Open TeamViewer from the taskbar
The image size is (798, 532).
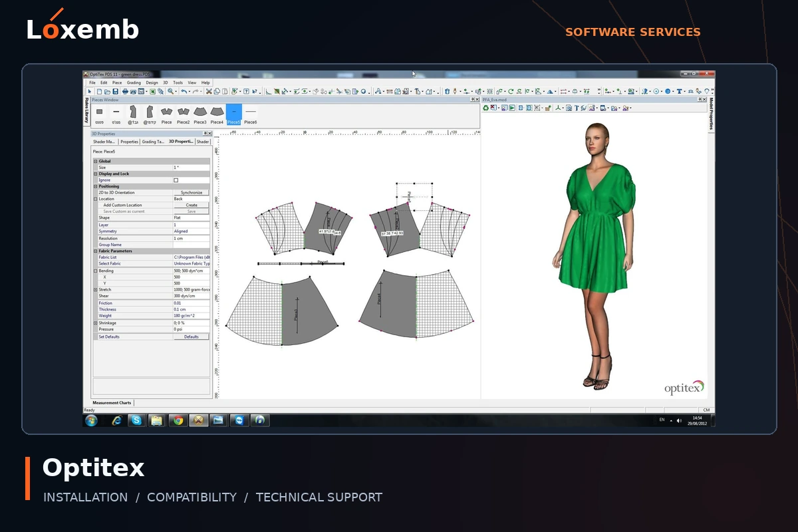click(239, 420)
